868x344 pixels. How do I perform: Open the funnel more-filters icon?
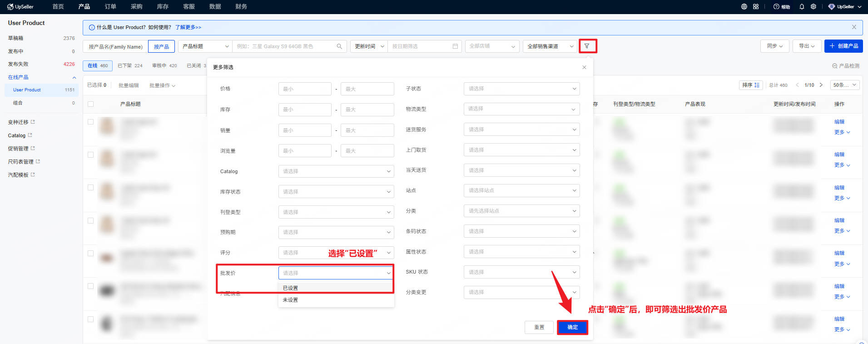(587, 46)
